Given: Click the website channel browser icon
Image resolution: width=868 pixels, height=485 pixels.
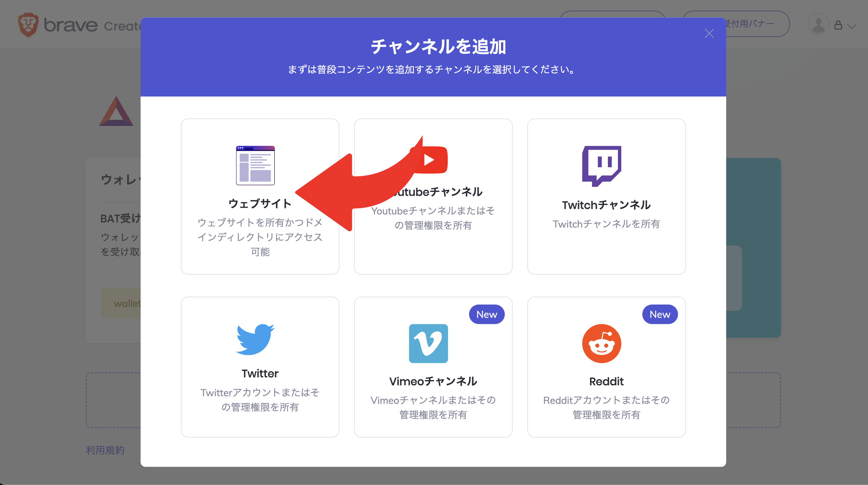Looking at the screenshot, I should click(x=255, y=166).
